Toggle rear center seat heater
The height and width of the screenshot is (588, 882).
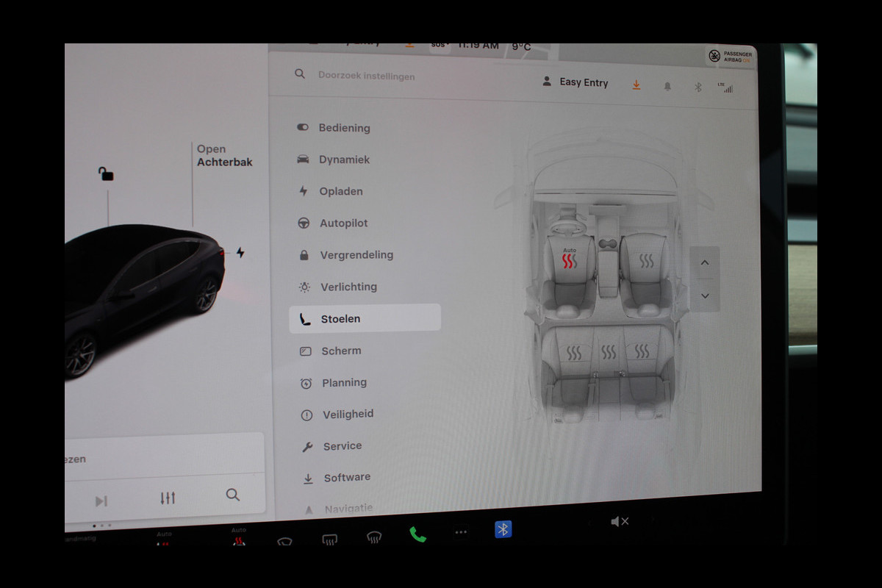tap(609, 353)
